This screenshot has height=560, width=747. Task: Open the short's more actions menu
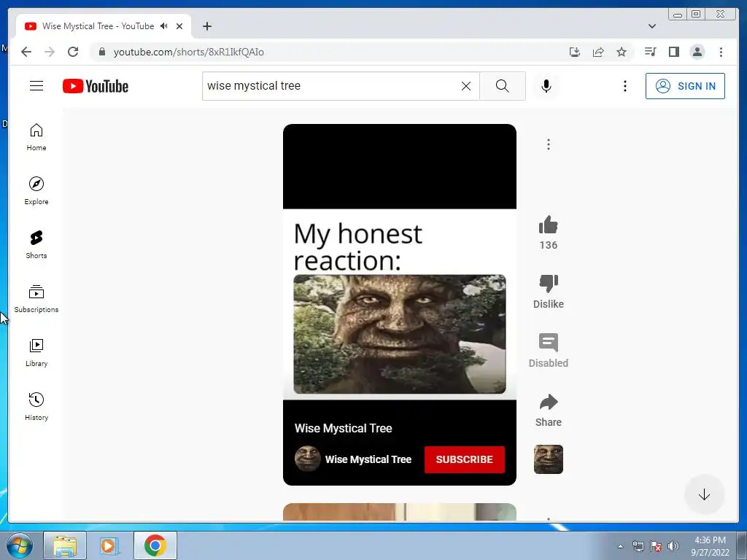(549, 144)
